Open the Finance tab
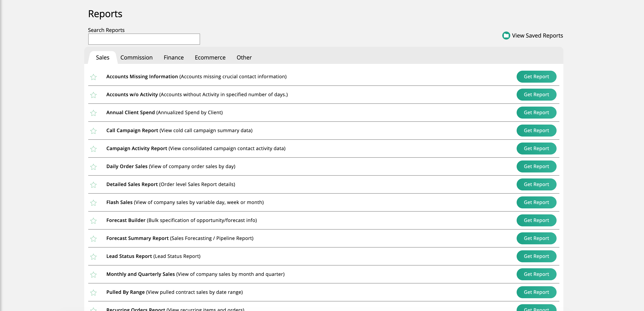The height and width of the screenshot is (311, 644). click(174, 57)
